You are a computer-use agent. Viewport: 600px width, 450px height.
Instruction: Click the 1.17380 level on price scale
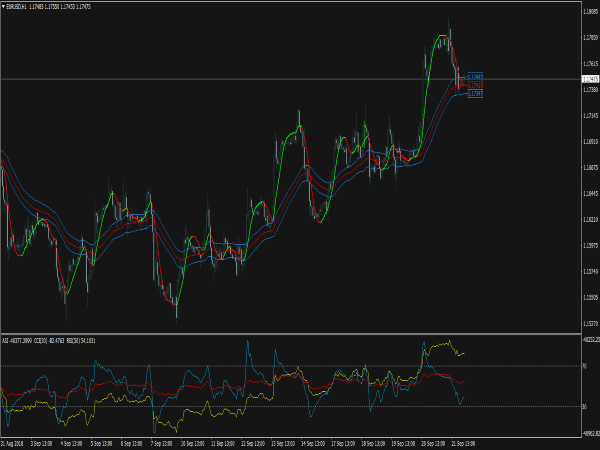click(x=590, y=90)
